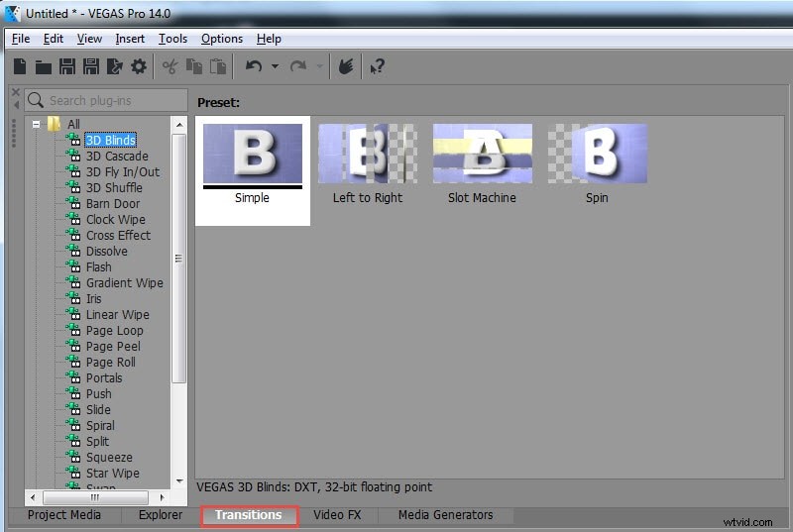Open the Options menu

click(x=222, y=39)
